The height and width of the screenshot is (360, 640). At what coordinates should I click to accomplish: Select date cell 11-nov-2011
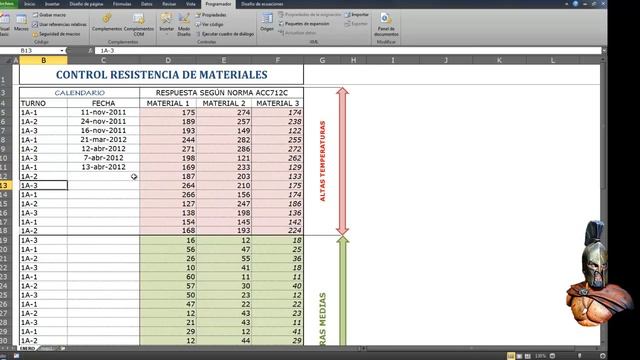(103, 112)
